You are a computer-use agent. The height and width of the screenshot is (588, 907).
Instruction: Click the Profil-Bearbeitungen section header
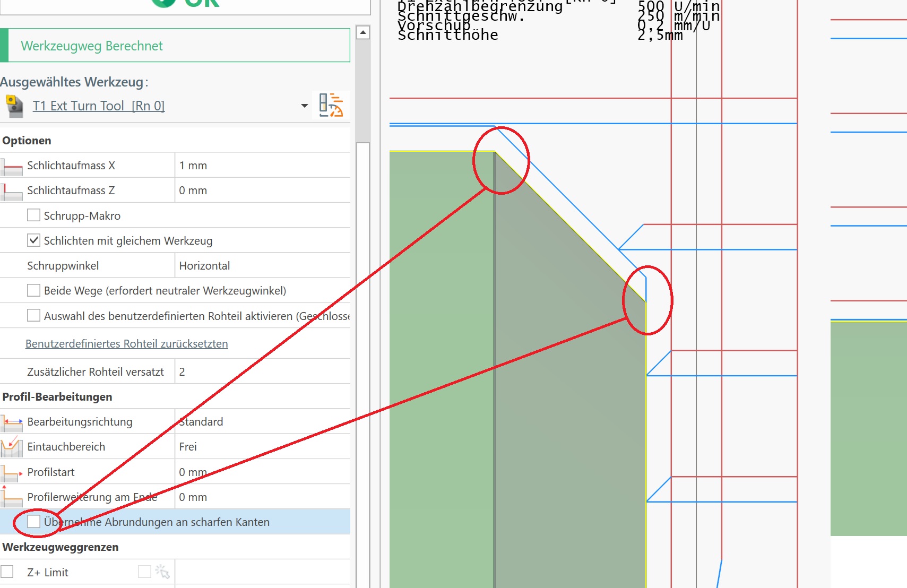click(57, 397)
